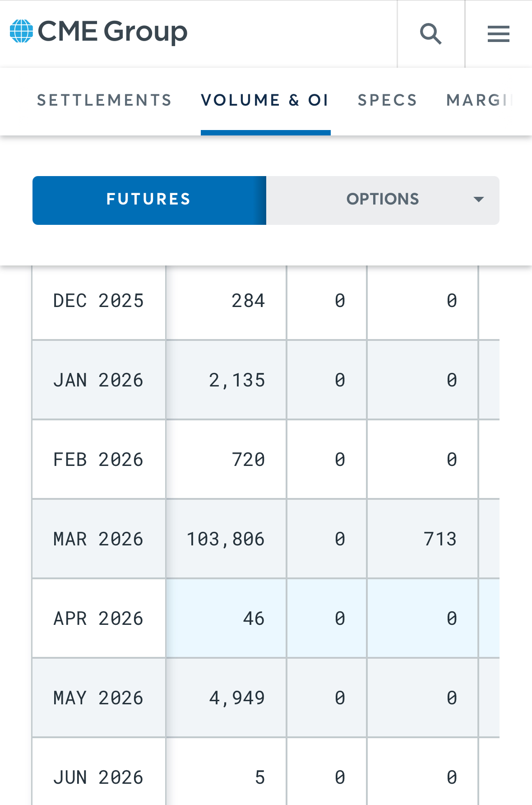Viewport: 532px width, 805px height.
Task: Select the FEB 2026 row label
Action: pyautogui.click(x=98, y=460)
